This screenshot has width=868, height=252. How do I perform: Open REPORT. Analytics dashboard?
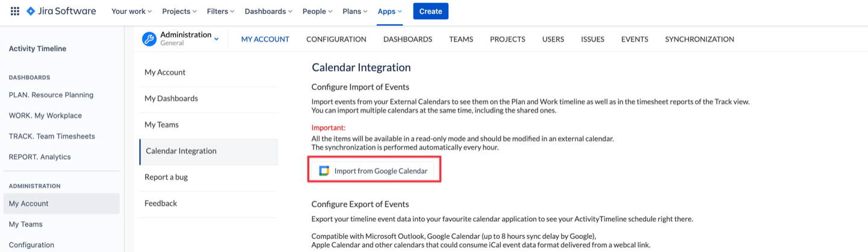40,157
